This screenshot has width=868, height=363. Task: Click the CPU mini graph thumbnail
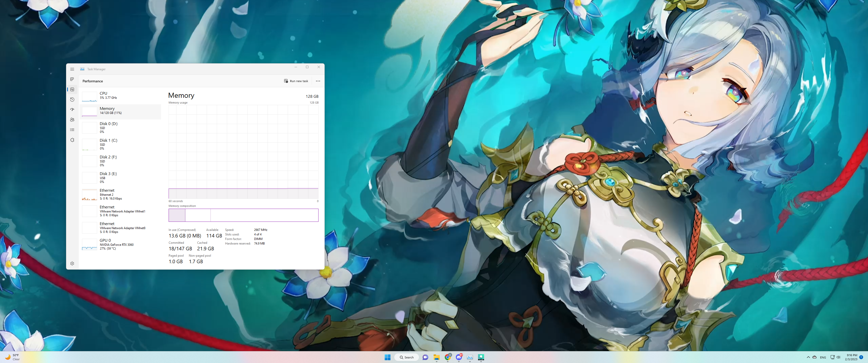(89, 96)
